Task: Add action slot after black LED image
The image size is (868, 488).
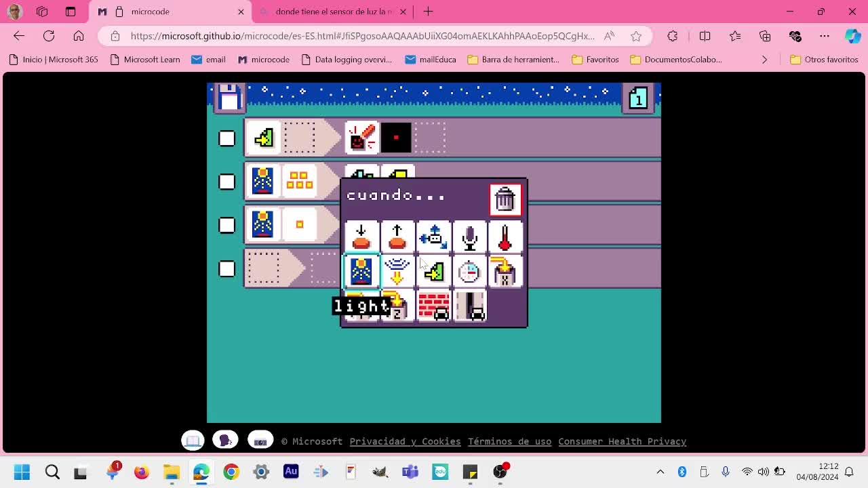Action: pyautogui.click(x=430, y=138)
